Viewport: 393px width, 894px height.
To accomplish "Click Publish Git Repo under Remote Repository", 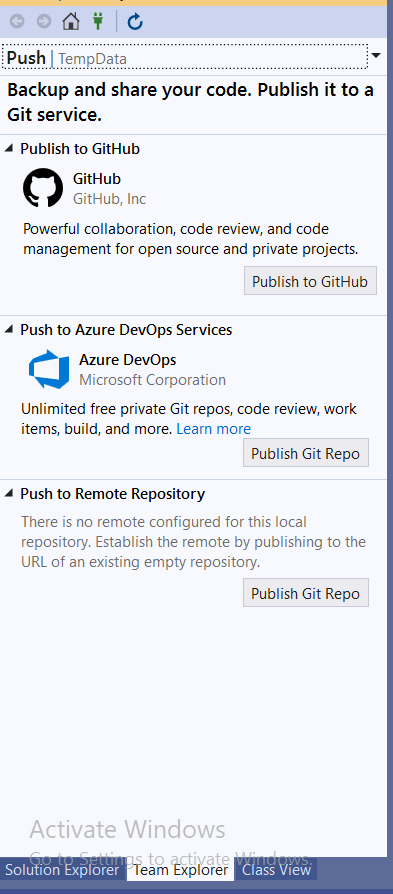I will (306, 593).
